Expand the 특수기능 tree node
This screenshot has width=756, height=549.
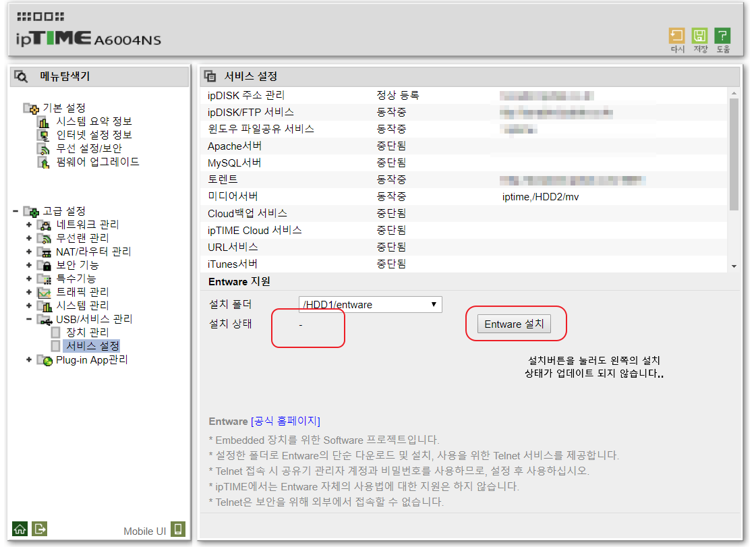click(29, 279)
